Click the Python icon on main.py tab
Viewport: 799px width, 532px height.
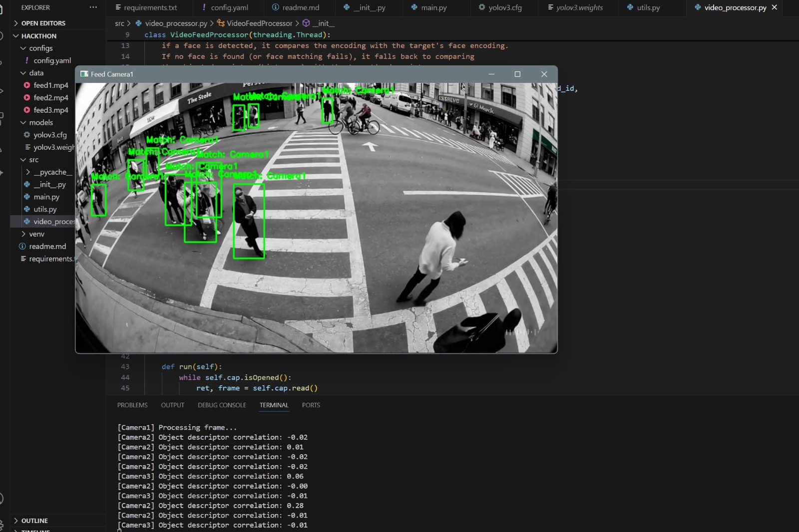click(413, 7)
